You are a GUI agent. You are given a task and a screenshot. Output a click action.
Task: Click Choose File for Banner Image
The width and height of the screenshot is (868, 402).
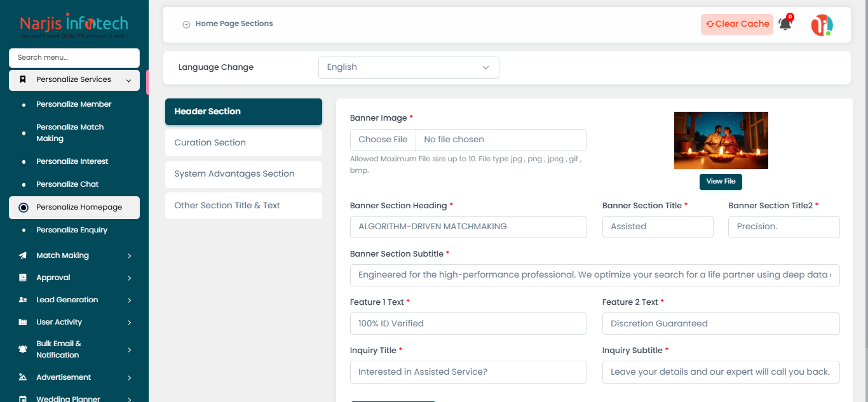383,140
